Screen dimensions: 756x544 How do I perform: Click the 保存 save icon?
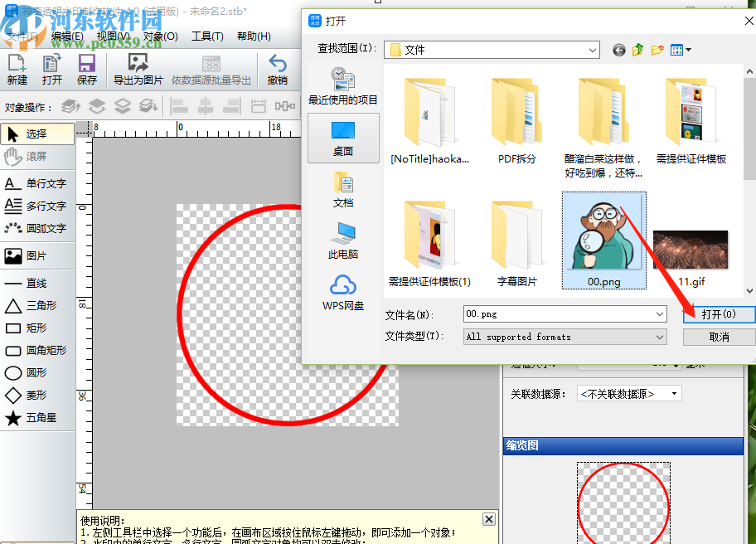click(x=87, y=70)
